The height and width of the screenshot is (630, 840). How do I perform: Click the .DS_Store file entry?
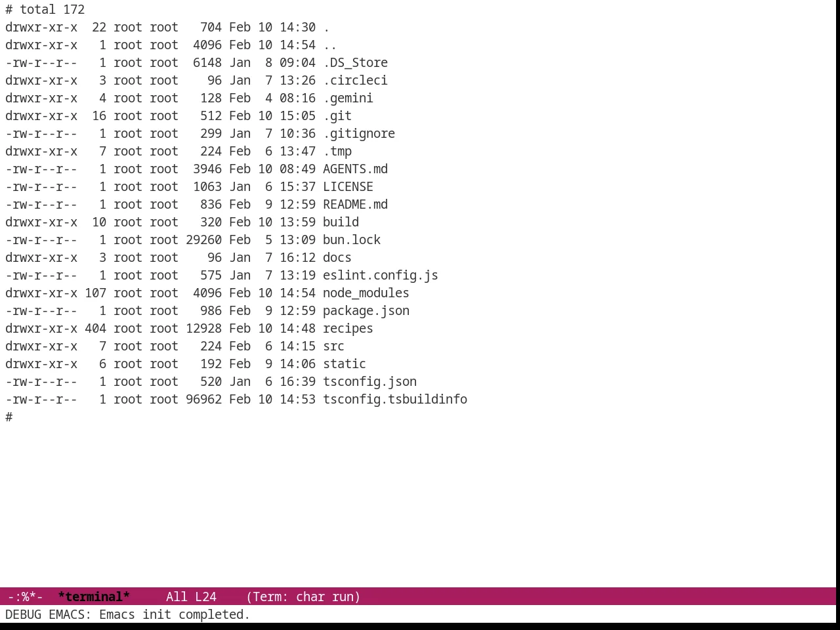[x=355, y=62]
